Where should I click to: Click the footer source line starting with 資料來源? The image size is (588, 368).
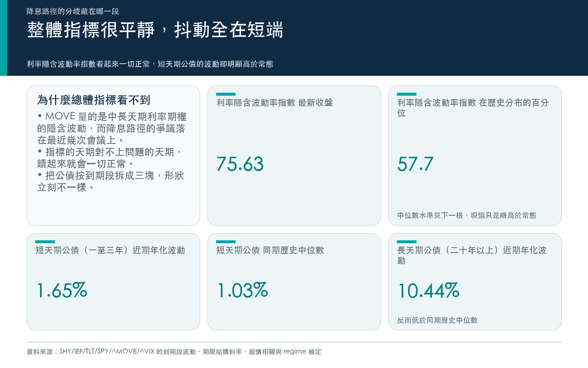[174, 351]
